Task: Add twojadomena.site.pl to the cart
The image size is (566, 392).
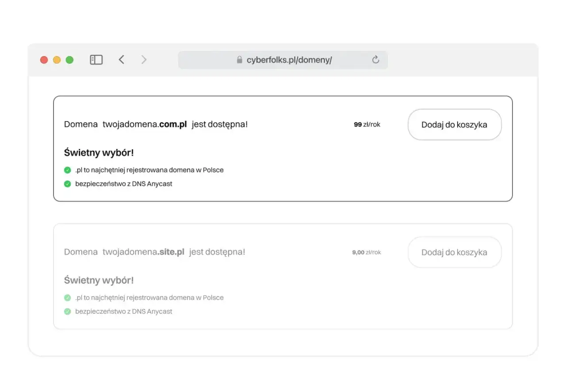Action: tap(455, 252)
